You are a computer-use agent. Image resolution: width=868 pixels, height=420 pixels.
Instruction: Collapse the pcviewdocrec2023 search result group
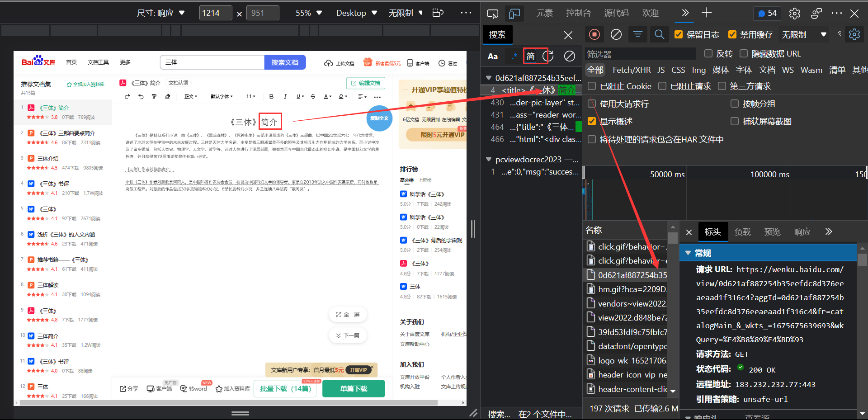click(489, 159)
